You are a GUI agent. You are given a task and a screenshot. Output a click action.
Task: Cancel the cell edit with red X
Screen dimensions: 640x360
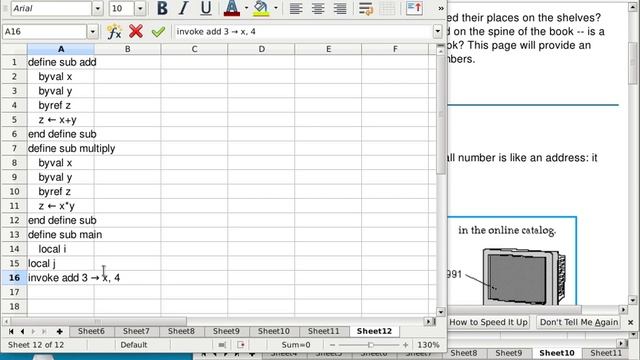click(x=136, y=31)
